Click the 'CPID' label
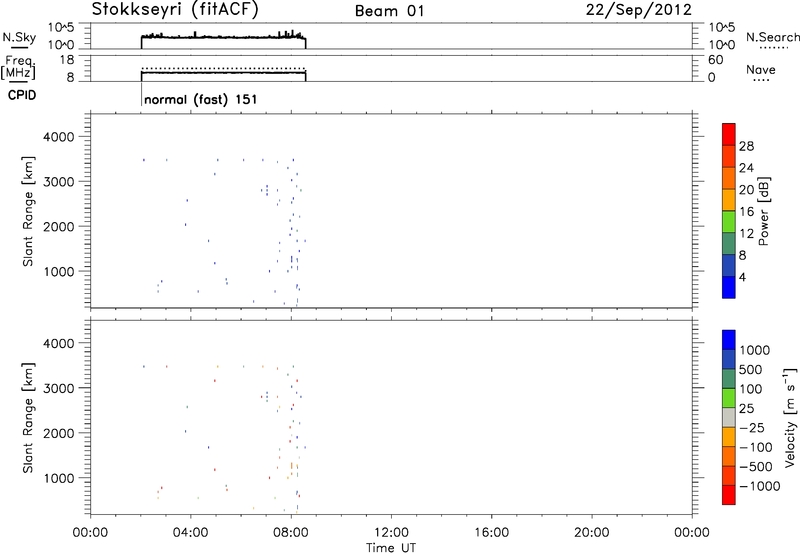This screenshot has width=800, height=554. click(x=22, y=95)
